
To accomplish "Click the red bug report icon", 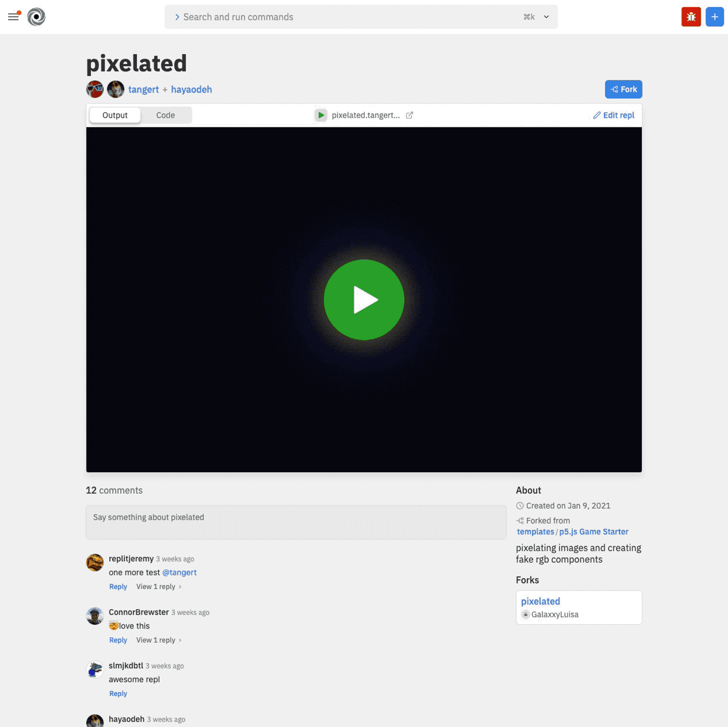I will pyautogui.click(x=691, y=16).
